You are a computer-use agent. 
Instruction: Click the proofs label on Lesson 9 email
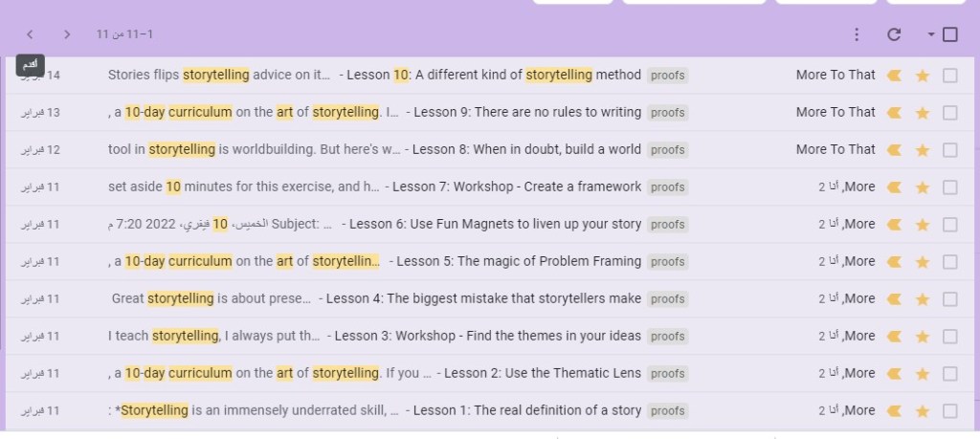667,113
